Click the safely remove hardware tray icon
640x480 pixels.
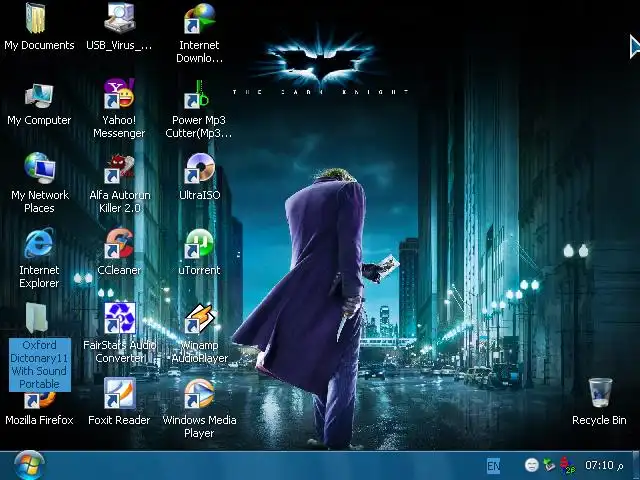549,465
